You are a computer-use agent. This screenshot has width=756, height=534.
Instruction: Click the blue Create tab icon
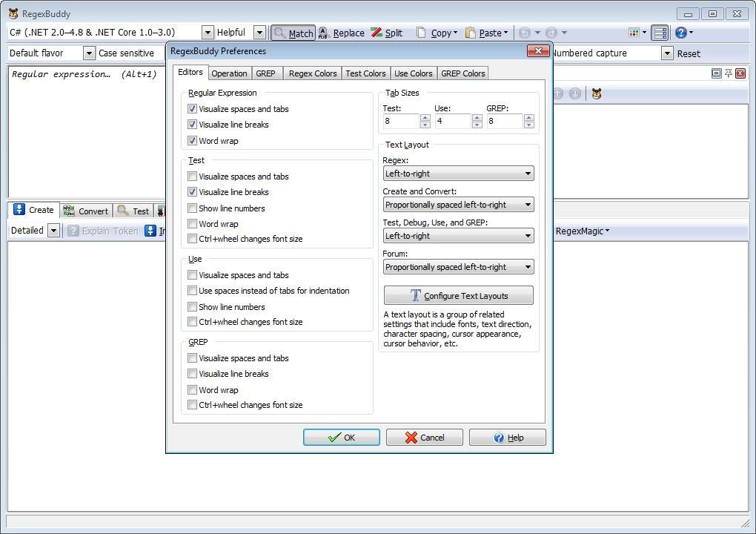coord(19,209)
